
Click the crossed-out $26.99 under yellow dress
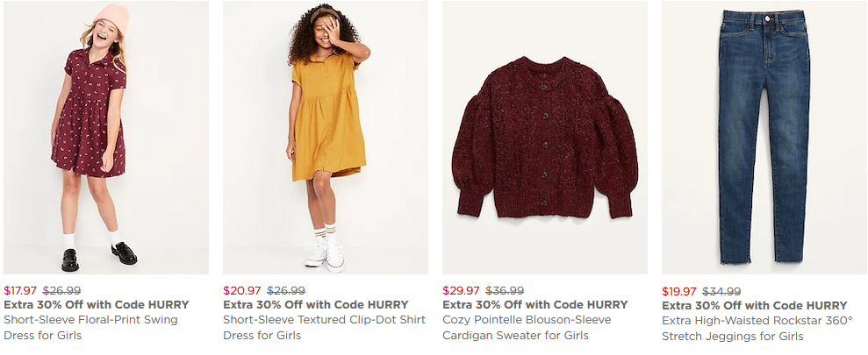tap(286, 291)
